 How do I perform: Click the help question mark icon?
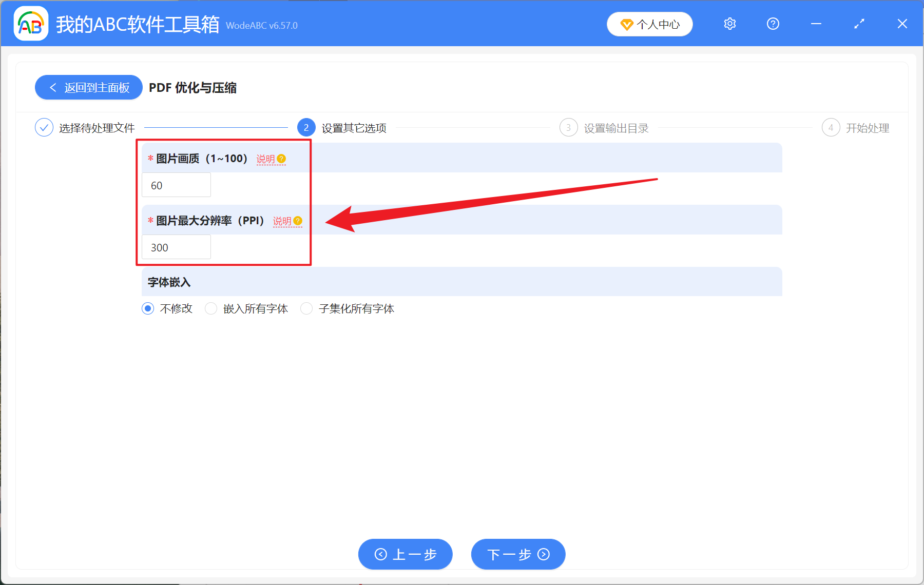click(x=773, y=24)
